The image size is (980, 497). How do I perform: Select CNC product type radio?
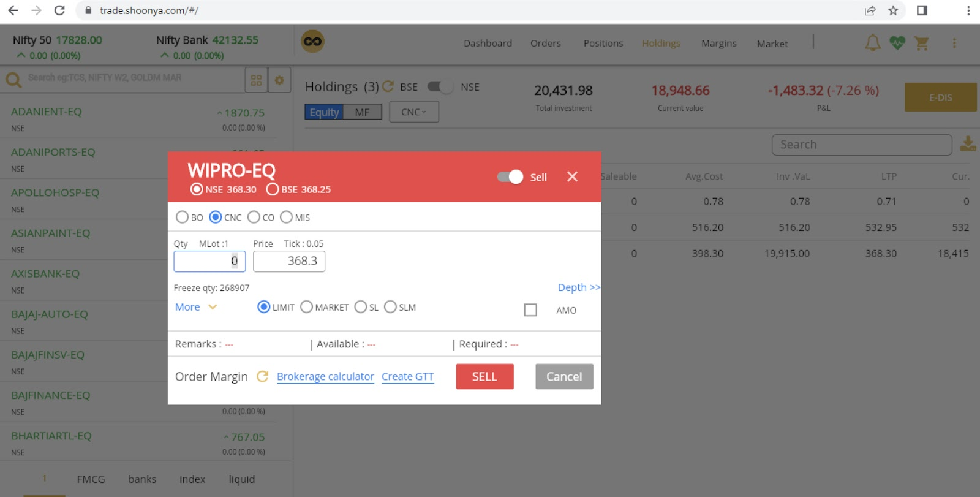(216, 217)
